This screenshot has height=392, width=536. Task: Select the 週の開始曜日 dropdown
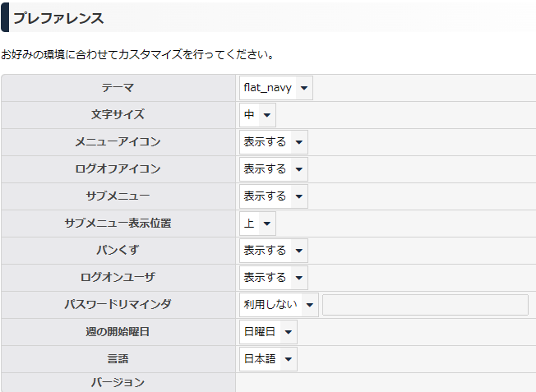pyautogui.click(x=268, y=332)
